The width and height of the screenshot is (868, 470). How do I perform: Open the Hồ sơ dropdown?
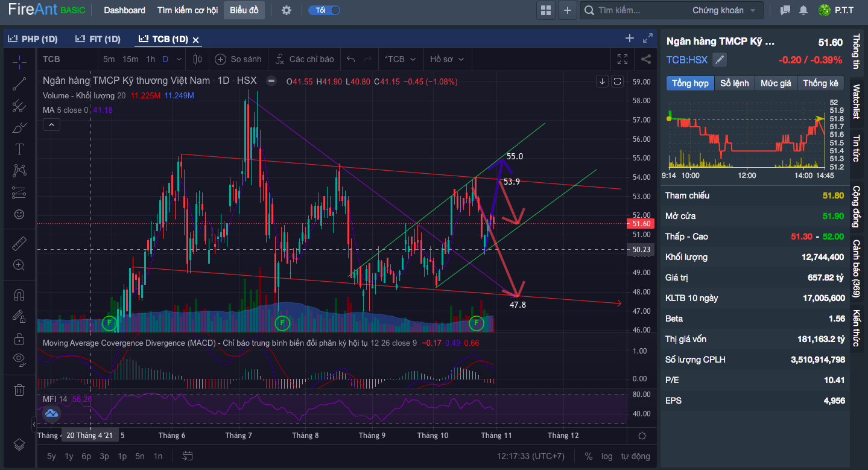pos(447,59)
